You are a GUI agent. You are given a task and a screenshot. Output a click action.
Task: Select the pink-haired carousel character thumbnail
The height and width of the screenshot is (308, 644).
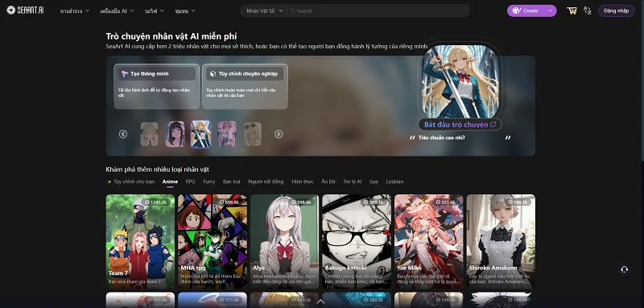click(x=227, y=134)
